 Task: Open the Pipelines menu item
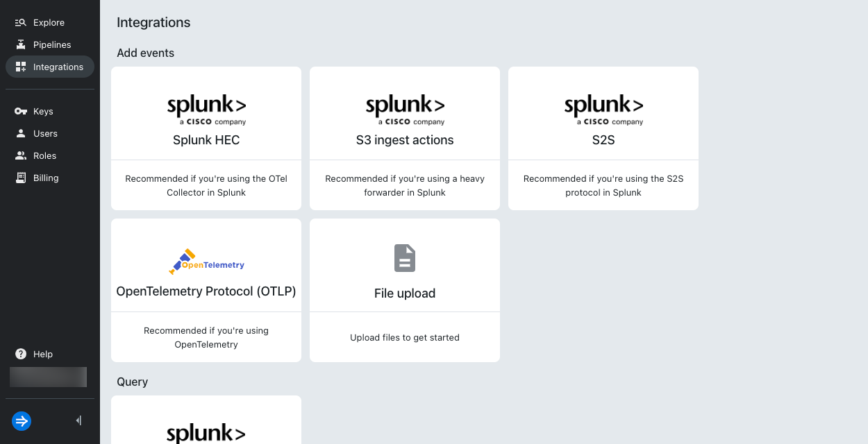pos(50,44)
